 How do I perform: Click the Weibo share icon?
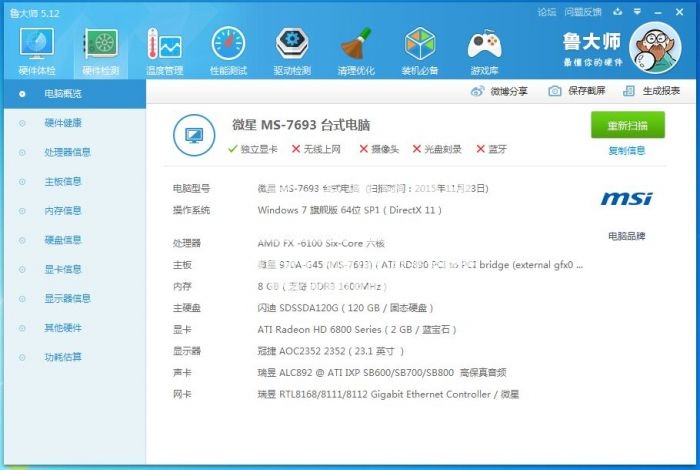[477, 92]
